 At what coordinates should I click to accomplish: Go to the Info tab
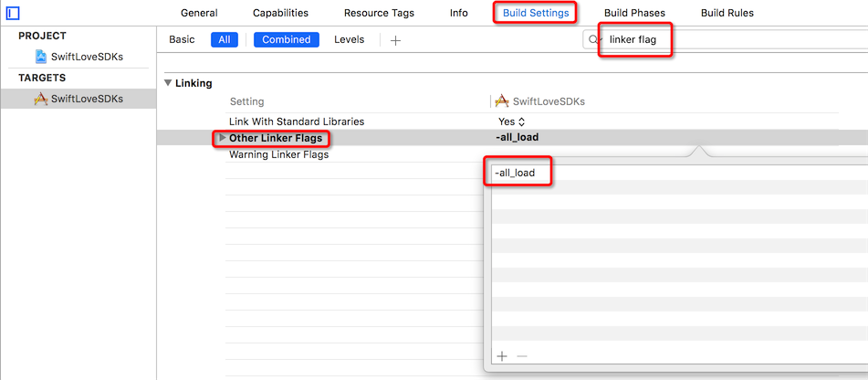(459, 13)
